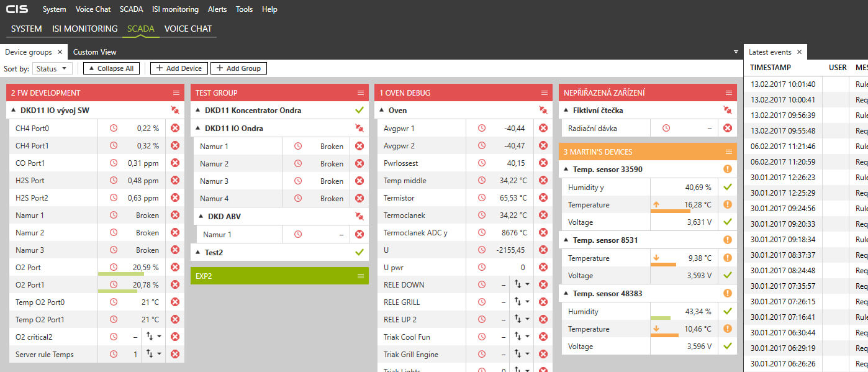Click the O2 Port 20,59 % level bar
The image size is (868, 372).
121,273
